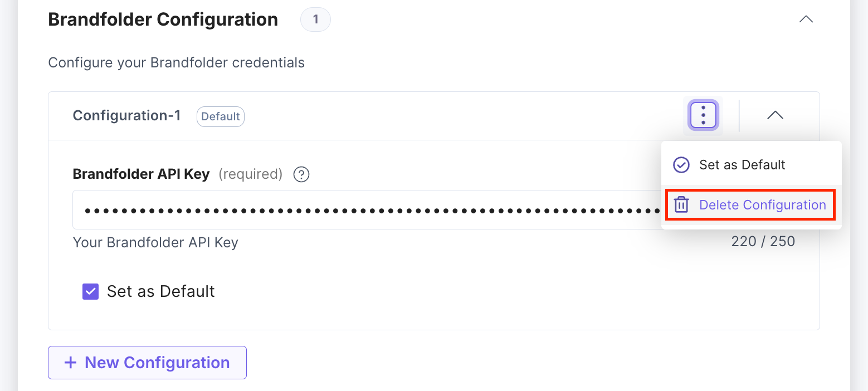Create a New Configuration
868x391 pixels.
pos(147,363)
